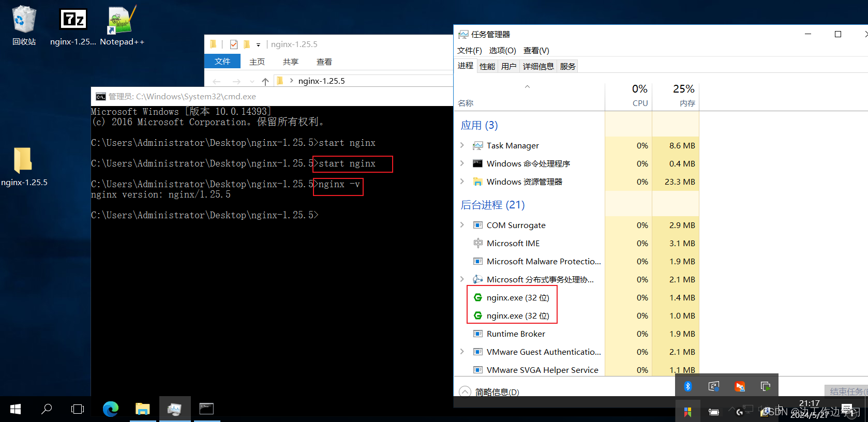Go back using Explorer's back arrow
Screen dimensions: 868x422
(x=217, y=81)
